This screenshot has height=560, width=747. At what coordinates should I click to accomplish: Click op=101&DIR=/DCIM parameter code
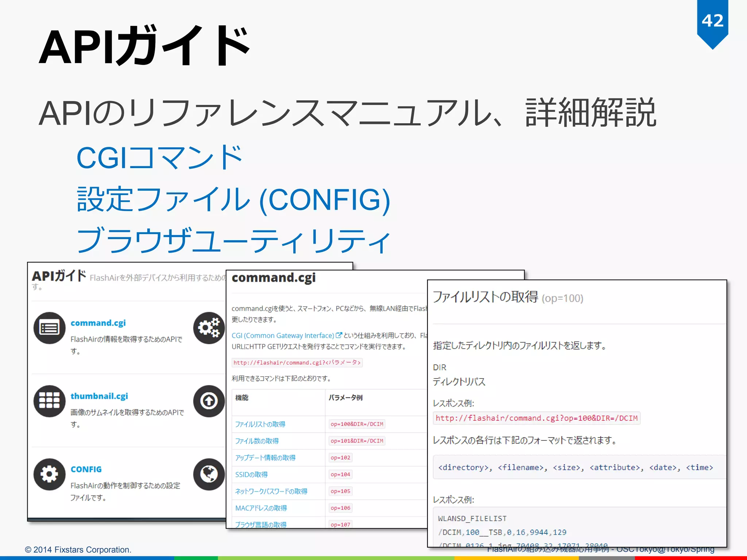(357, 441)
